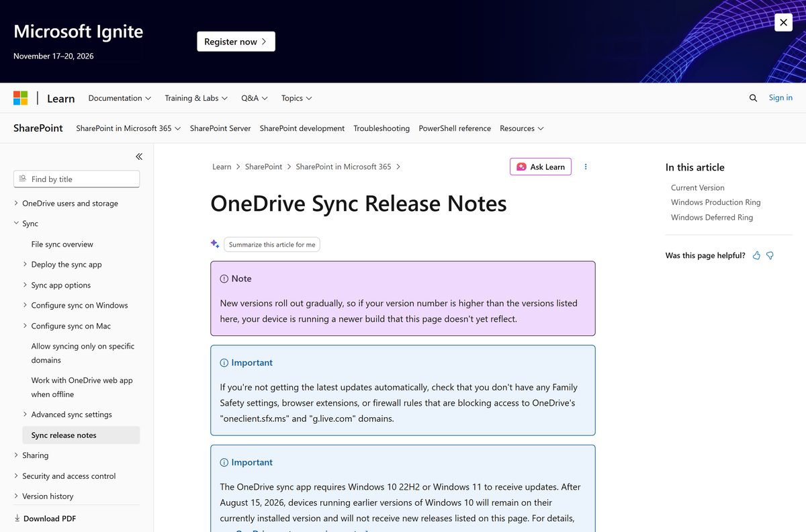Open File sync overview page

tap(62, 245)
